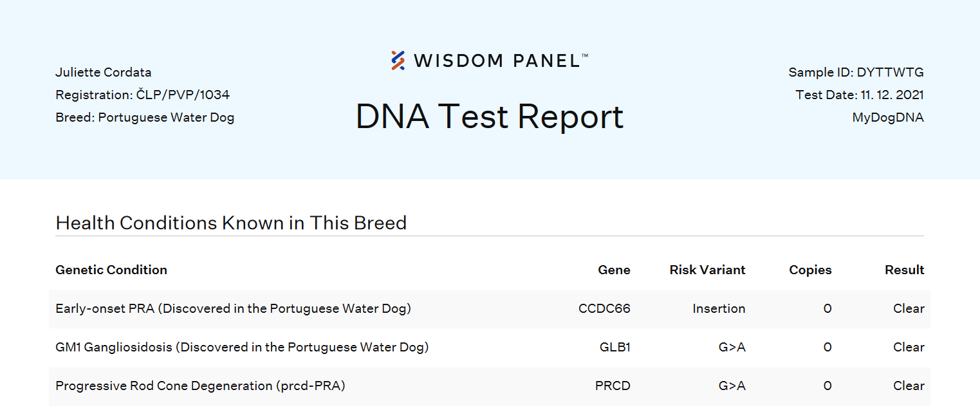Click the Wisdom Panel logo icon
980x410 pixels.
[398, 61]
